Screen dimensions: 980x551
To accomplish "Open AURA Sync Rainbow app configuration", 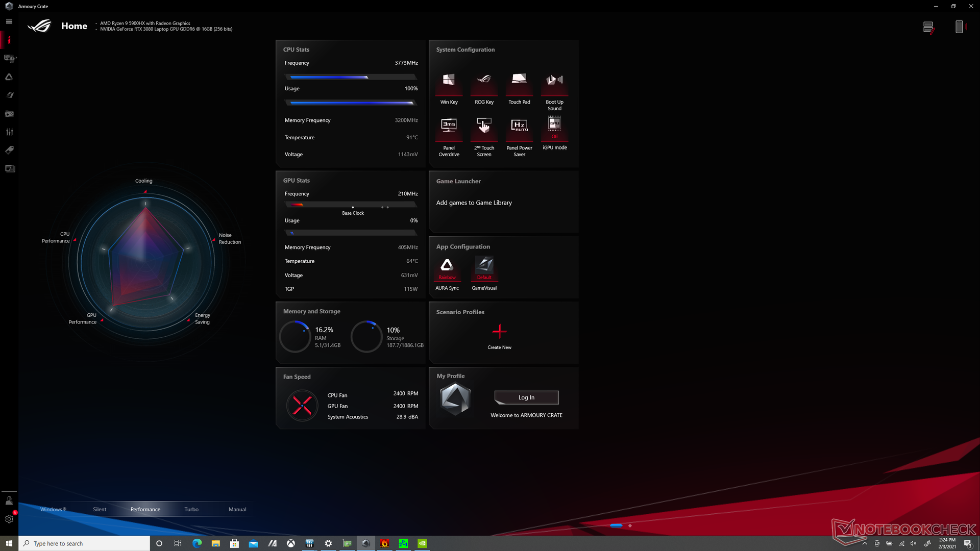I will click(447, 269).
